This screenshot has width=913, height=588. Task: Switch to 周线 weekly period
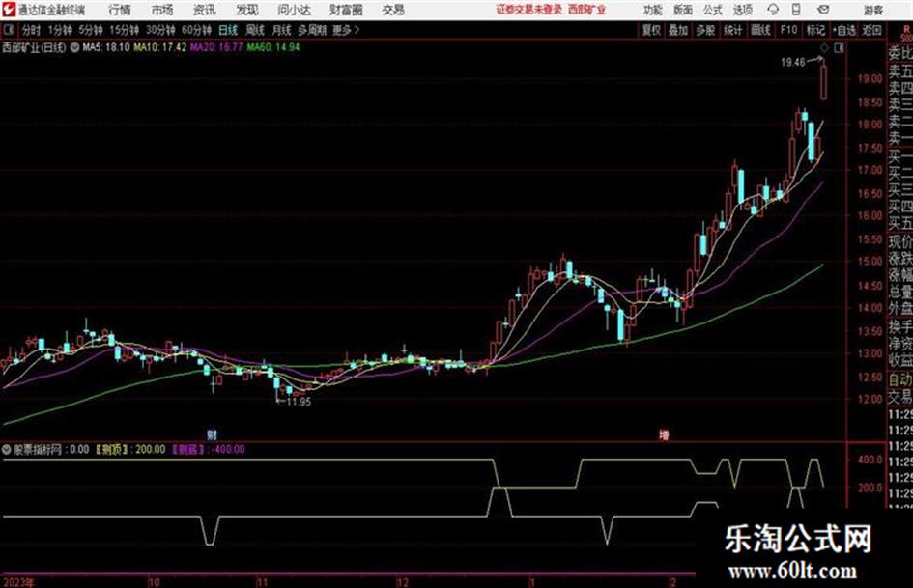coord(255,30)
